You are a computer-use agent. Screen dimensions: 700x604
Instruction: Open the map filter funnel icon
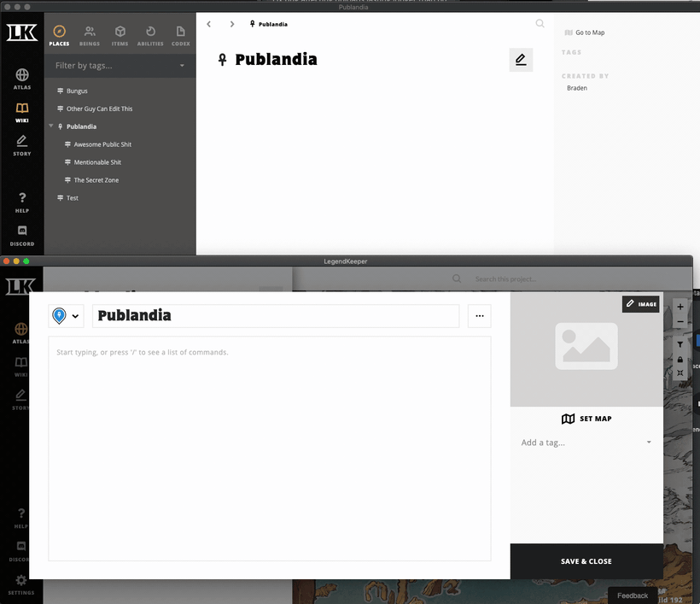point(680,344)
